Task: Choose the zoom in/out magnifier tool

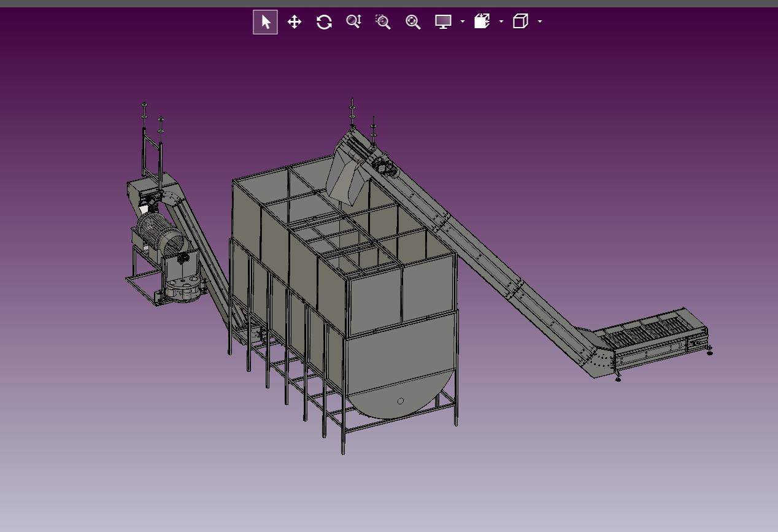Action: [x=353, y=22]
